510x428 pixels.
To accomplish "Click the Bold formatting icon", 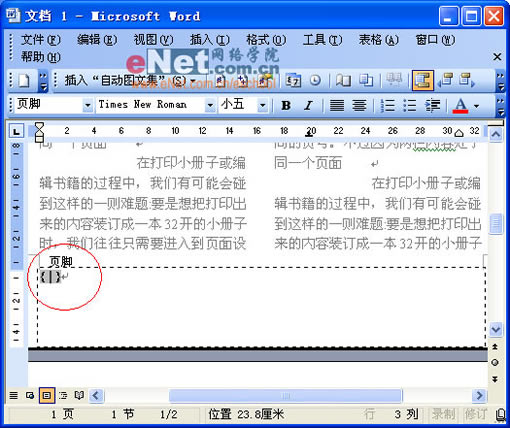I will 286,105.
